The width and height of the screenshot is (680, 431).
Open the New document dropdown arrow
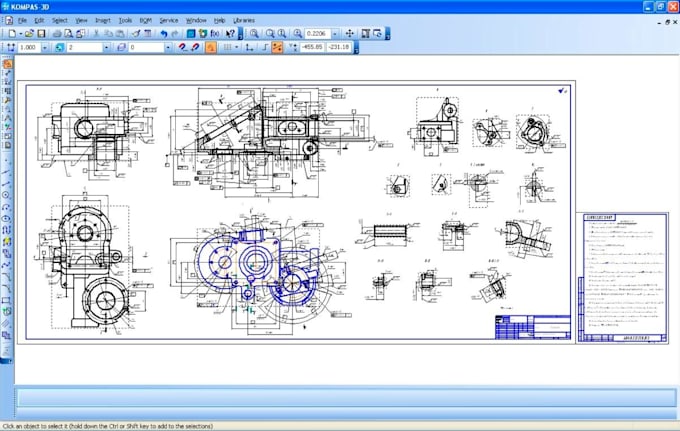(x=20, y=33)
